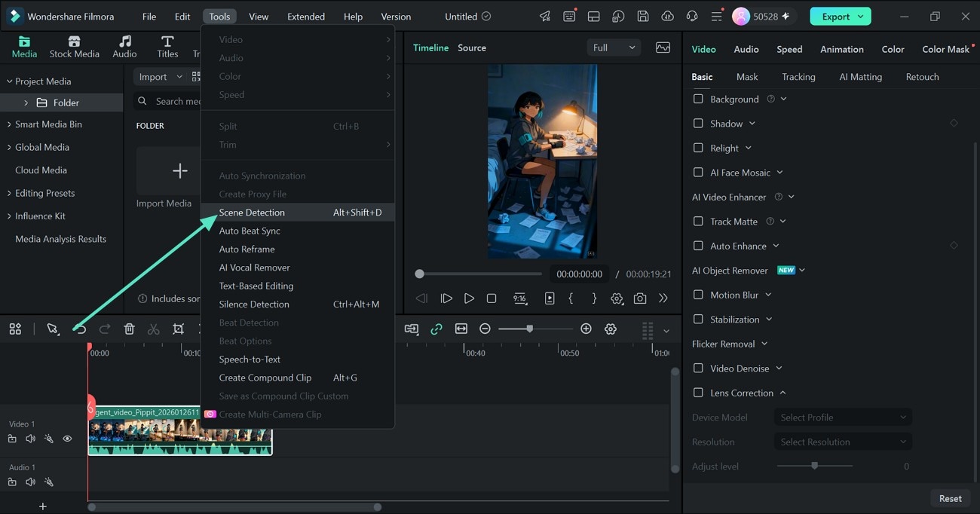
Task: Click the send/share paper plane icon
Action: 544,17
